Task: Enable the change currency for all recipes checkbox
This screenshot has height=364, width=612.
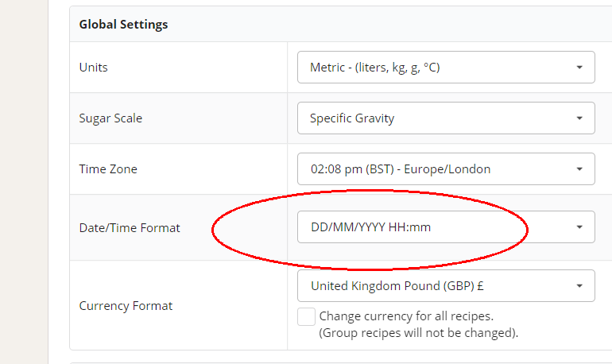Action: [x=306, y=316]
